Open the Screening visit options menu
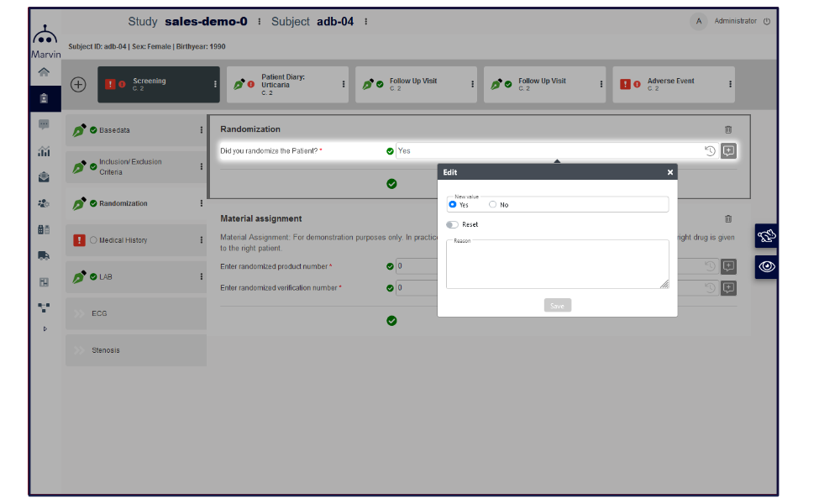 215,84
